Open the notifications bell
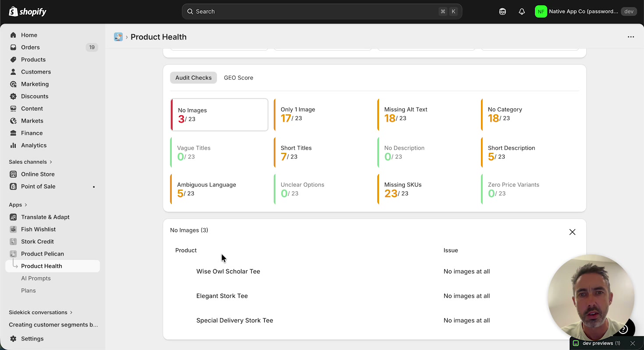644x350 pixels. [x=521, y=12]
